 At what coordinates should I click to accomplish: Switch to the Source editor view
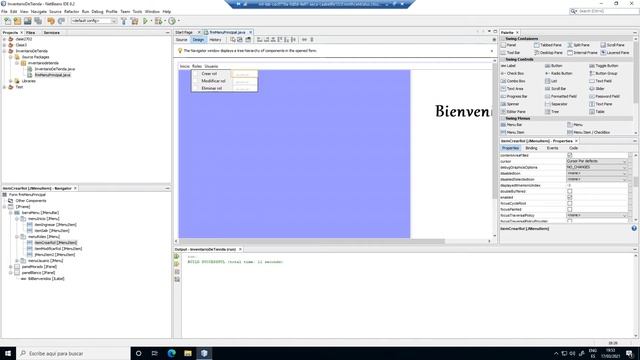181,40
